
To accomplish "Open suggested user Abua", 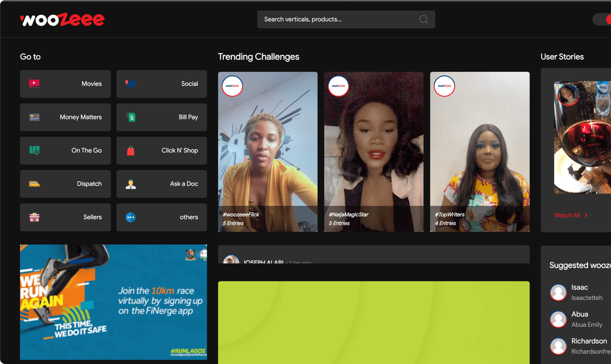I will pyautogui.click(x=580, y=314).
